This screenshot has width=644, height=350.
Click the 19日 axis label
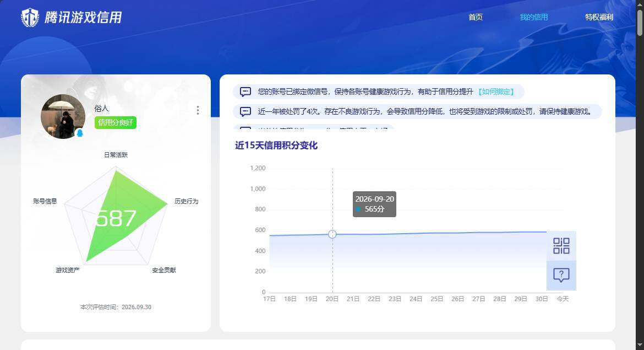point(312,299)
